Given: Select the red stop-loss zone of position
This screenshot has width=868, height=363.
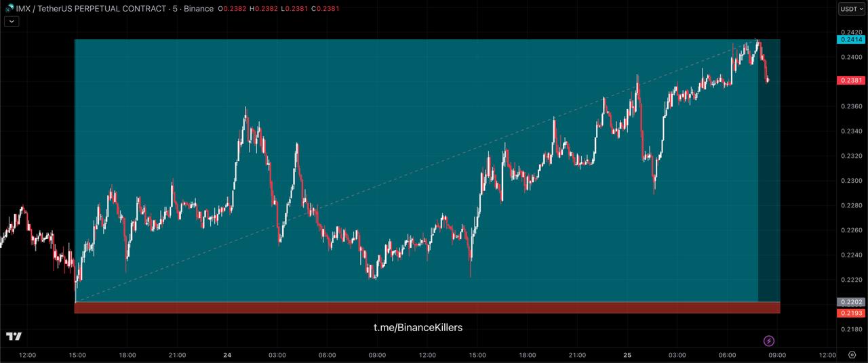Looking at the screenshot, I should [x=427, y=308].
